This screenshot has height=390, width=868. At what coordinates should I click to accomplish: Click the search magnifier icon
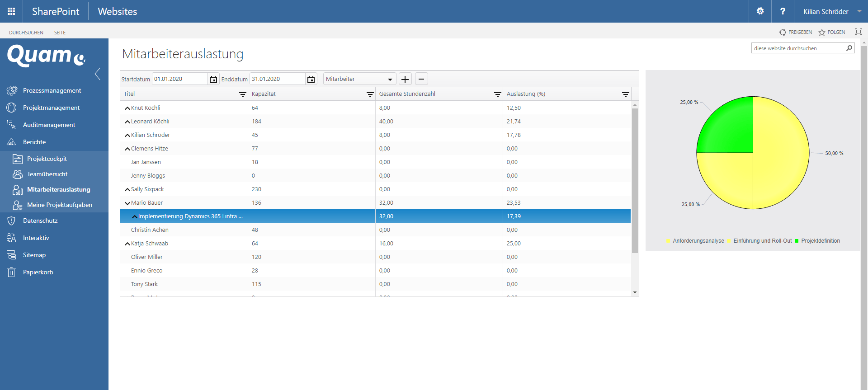coord(849,48)
